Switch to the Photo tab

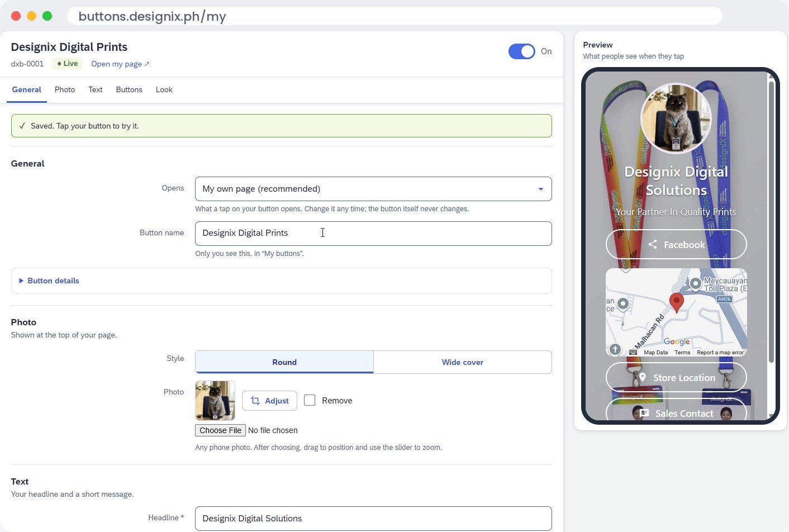65,89
